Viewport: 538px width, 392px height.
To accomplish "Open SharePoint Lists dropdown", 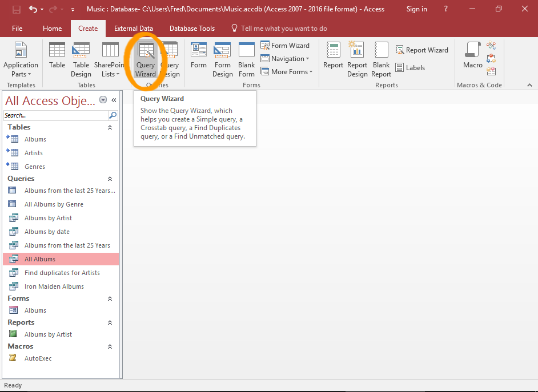I will point(110,59).
